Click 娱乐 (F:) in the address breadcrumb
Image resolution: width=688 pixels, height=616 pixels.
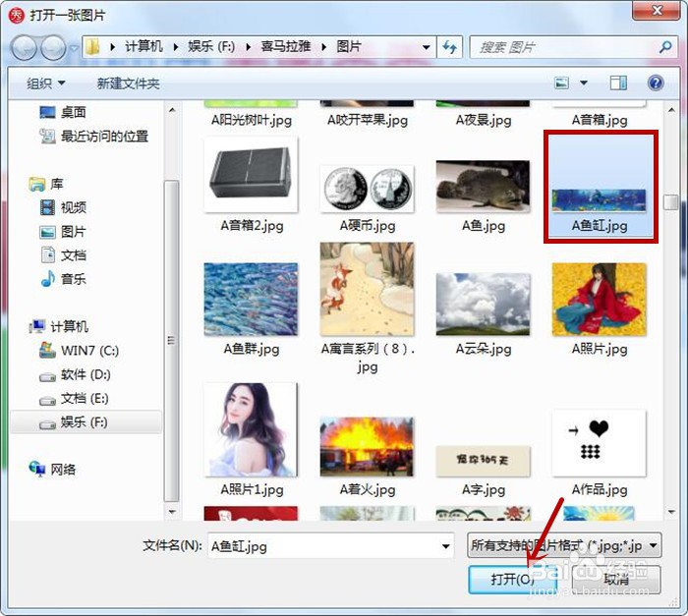click(211, 46)
